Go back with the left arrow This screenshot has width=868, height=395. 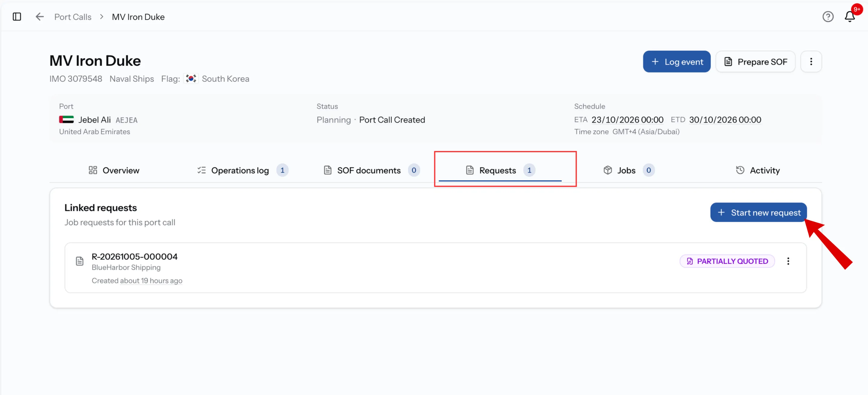click(40, 17)
